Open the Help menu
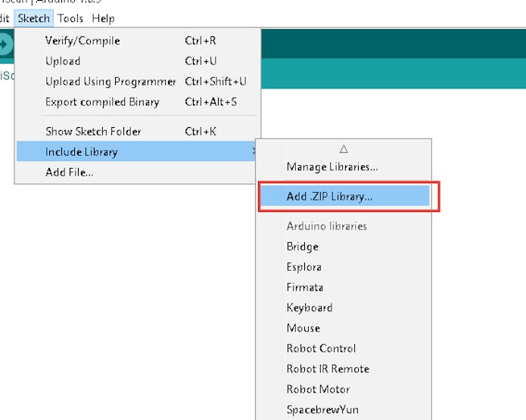The image size is (526, 420). pyautogui.click(x=104, y=18)
